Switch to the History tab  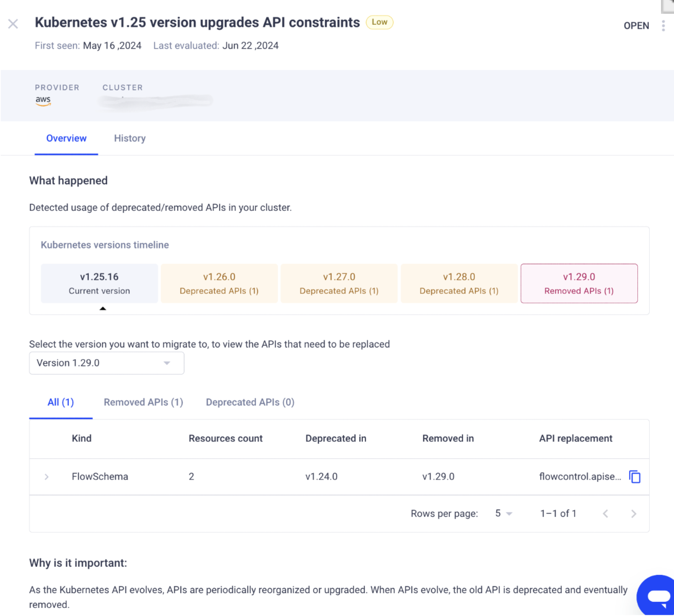[130, 138]
